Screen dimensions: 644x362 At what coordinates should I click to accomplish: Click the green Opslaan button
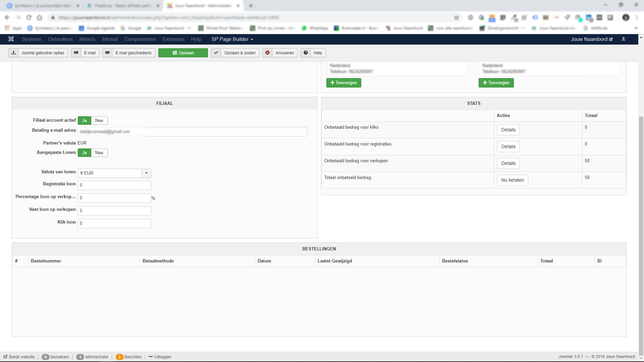tap(183, 53)
